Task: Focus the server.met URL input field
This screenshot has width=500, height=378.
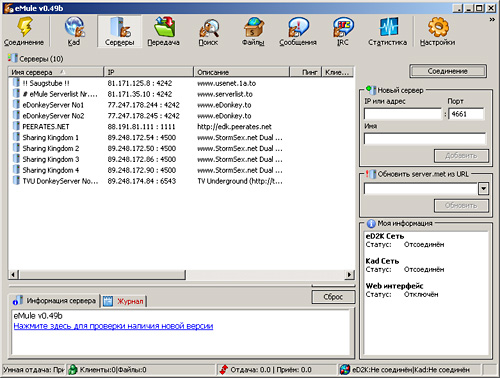Action: pyautogui.click(x=421, y=189)
